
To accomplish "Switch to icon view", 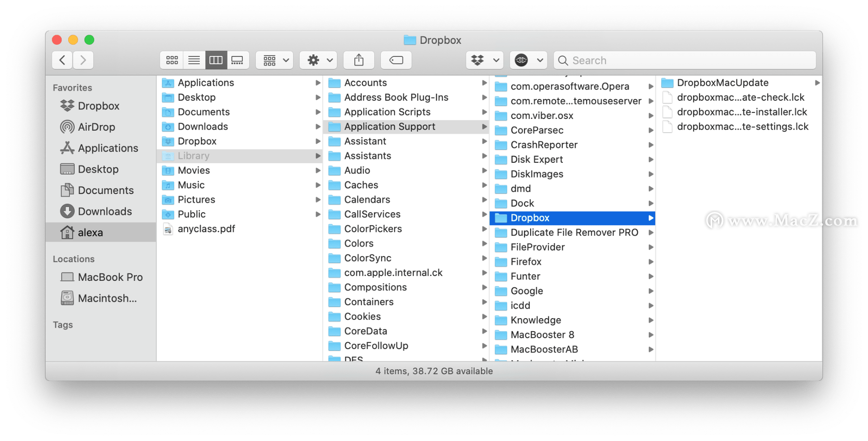I will tap(172, 60).
